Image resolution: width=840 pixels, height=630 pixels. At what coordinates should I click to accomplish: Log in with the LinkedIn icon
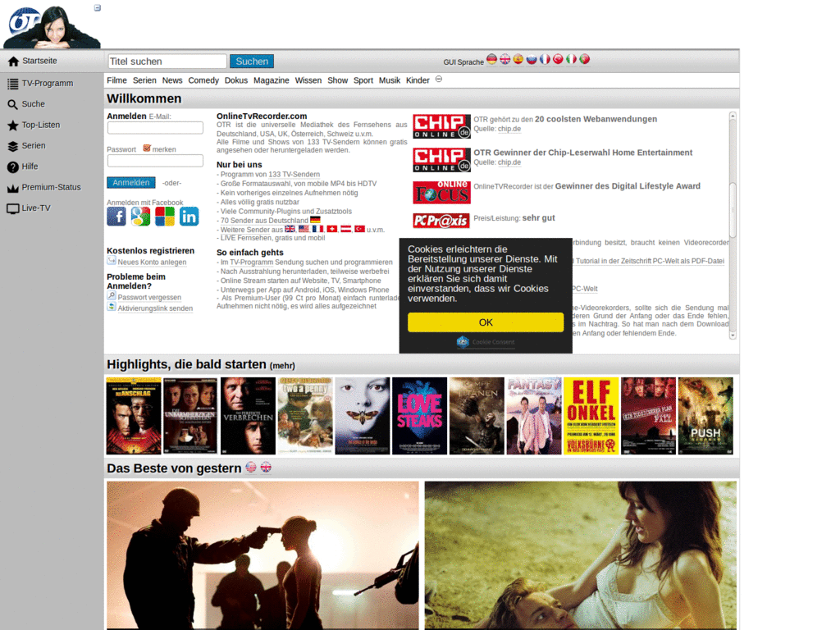(x=189, y=217)
